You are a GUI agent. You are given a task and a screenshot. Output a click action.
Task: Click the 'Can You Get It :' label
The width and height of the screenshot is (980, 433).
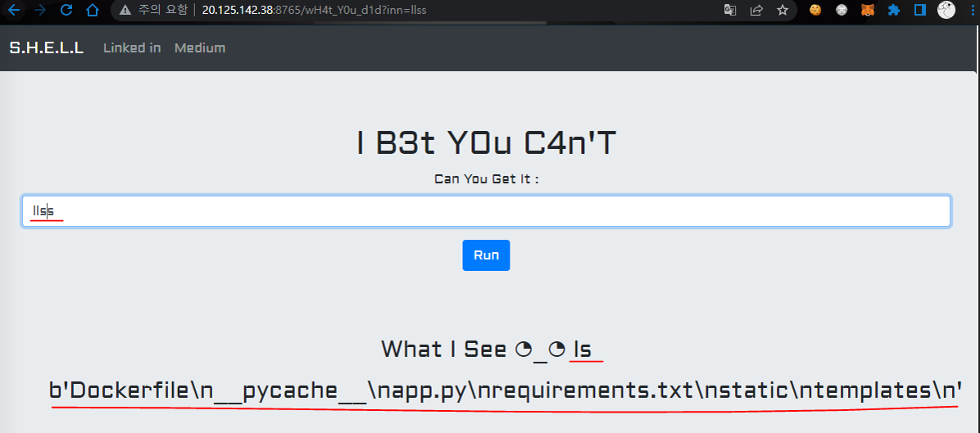coord(486,180)
